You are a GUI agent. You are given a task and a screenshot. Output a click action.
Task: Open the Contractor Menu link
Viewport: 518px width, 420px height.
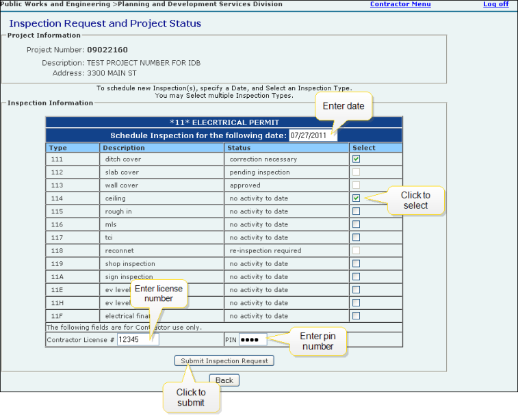(400, 4)
